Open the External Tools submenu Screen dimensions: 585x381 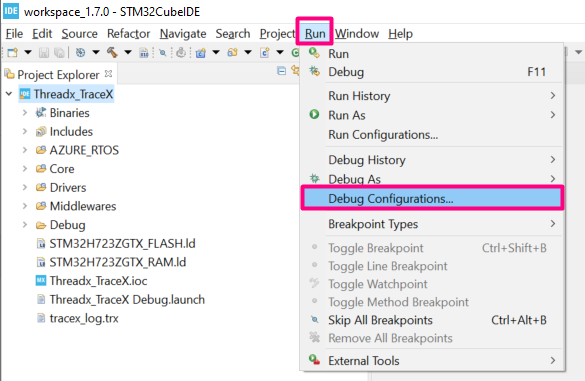(432, 360)
